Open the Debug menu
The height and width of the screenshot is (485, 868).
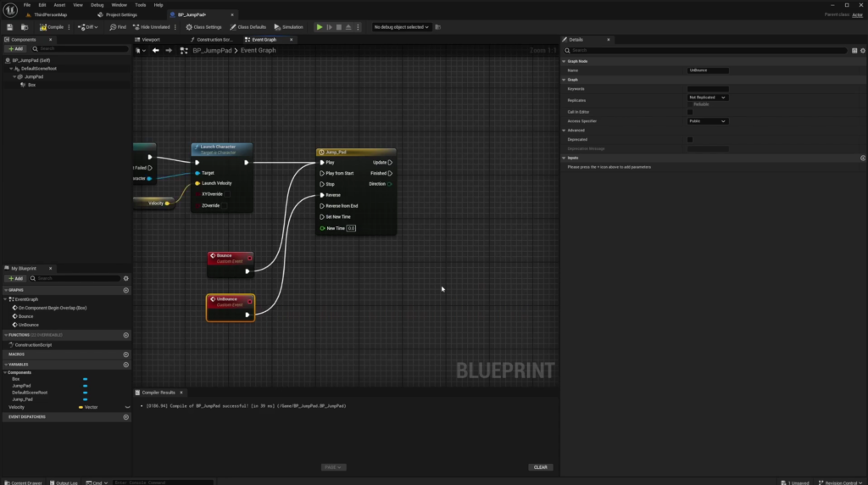pyautogui.click(x=97, y=5)
